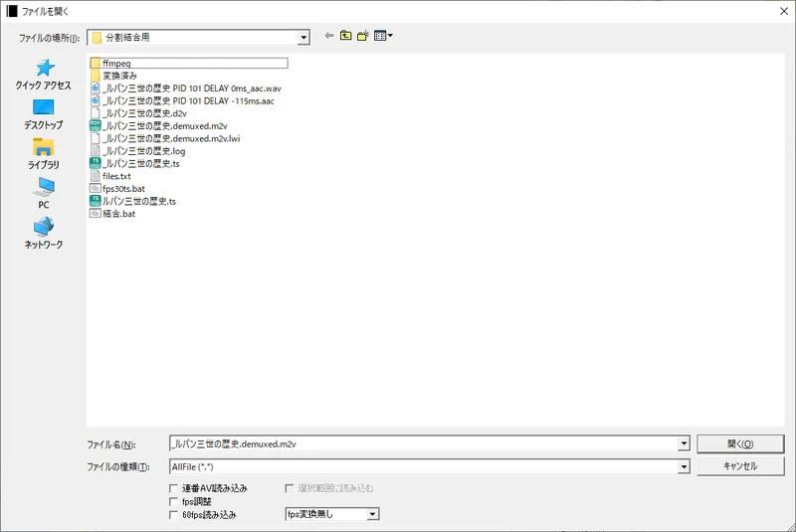Expand the file type AllFile dropdown
Screen dimensions: 796x532
pos(684,466)
